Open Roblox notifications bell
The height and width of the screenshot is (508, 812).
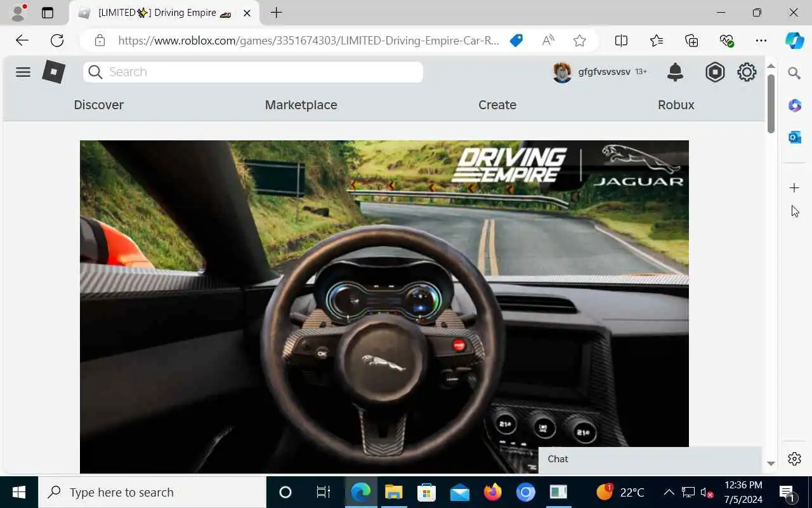coord(675,72)
